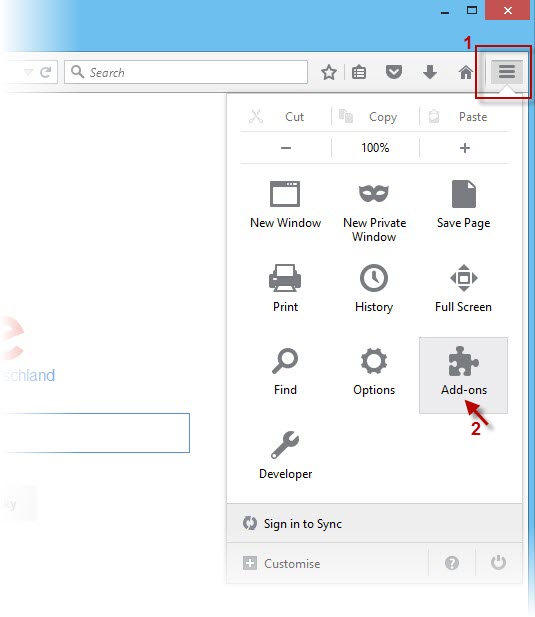
Task: Zoom in with the plus button
Action: 465,148
